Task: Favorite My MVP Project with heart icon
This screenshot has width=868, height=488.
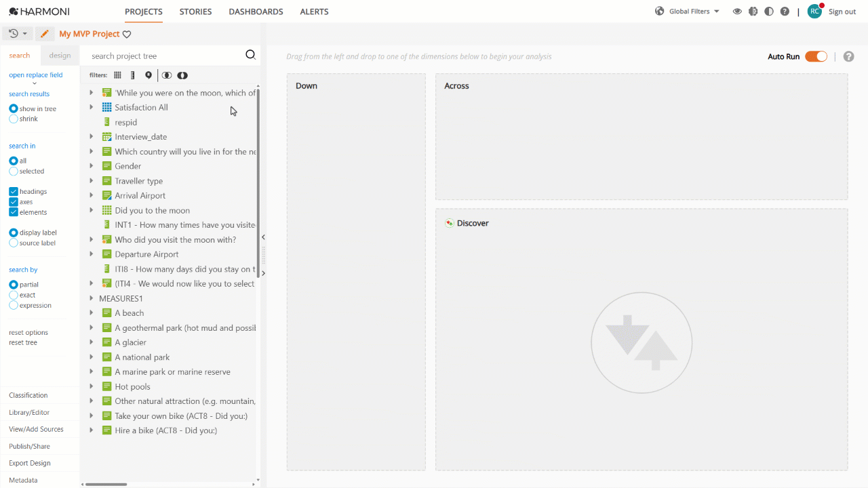Action: (x=127, y=34)
